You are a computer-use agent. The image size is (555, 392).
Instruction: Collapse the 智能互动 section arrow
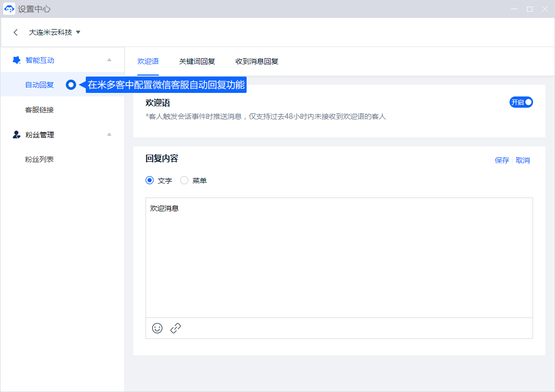pyautogui.click(x=109, y=60)
